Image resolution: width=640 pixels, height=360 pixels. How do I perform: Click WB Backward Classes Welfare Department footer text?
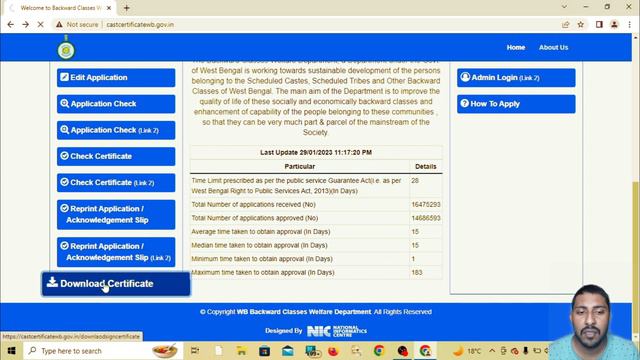304,312
